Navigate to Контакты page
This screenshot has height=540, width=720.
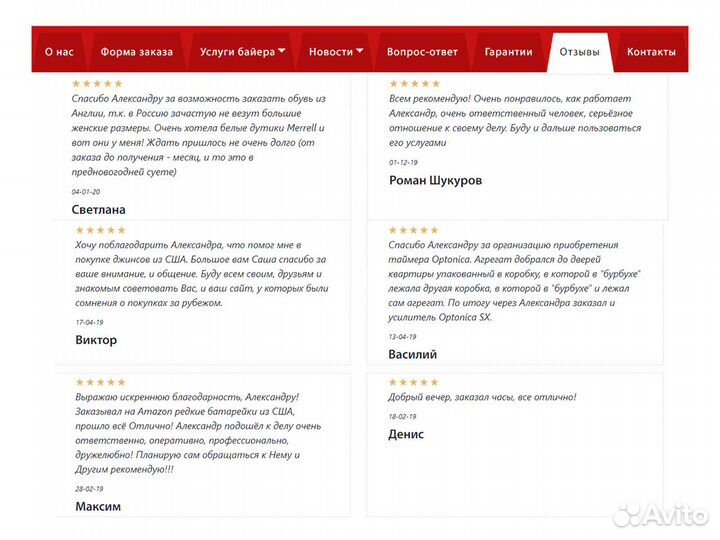pos(650,52)
